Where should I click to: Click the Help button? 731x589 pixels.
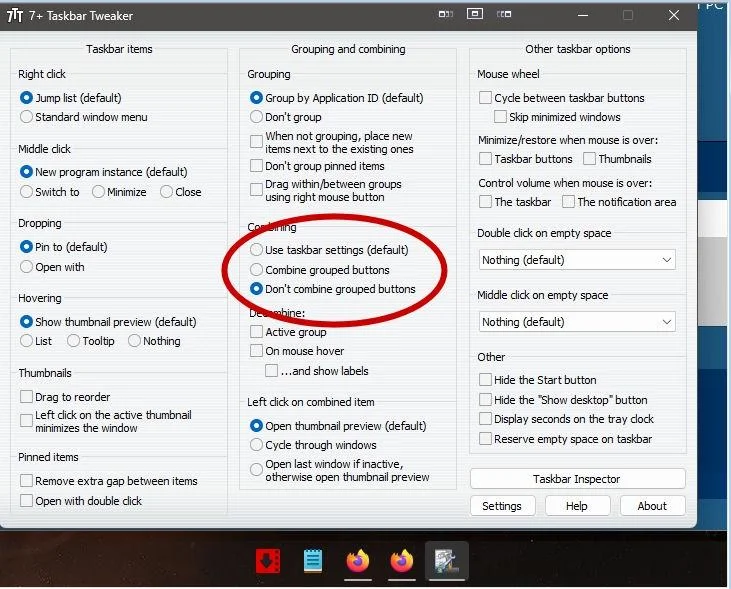click(x=577, y=506)
